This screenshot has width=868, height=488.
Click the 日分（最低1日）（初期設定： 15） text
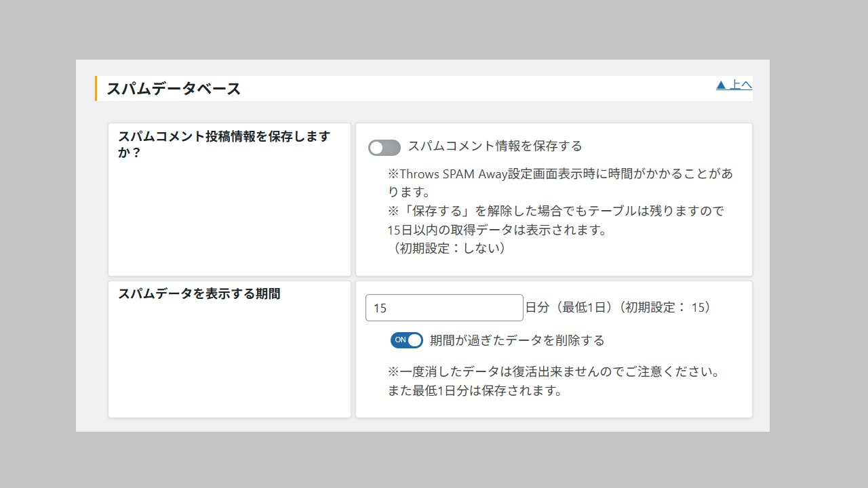pos(620,308)
